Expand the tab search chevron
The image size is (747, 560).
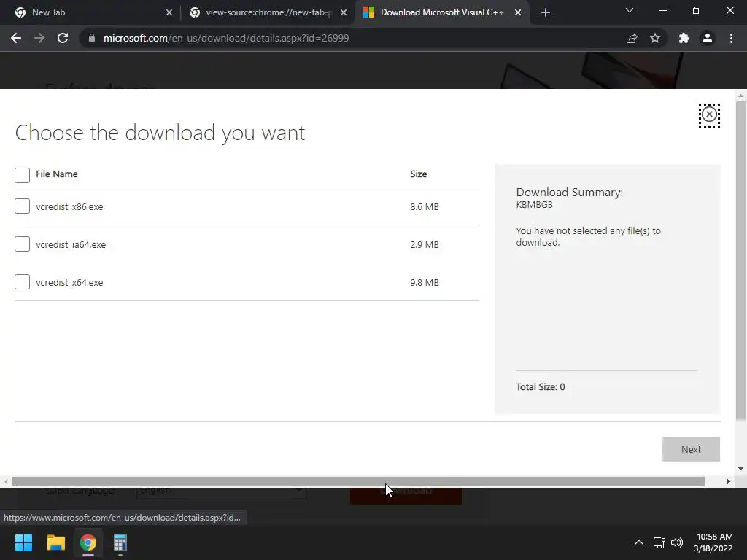(630, 10)
